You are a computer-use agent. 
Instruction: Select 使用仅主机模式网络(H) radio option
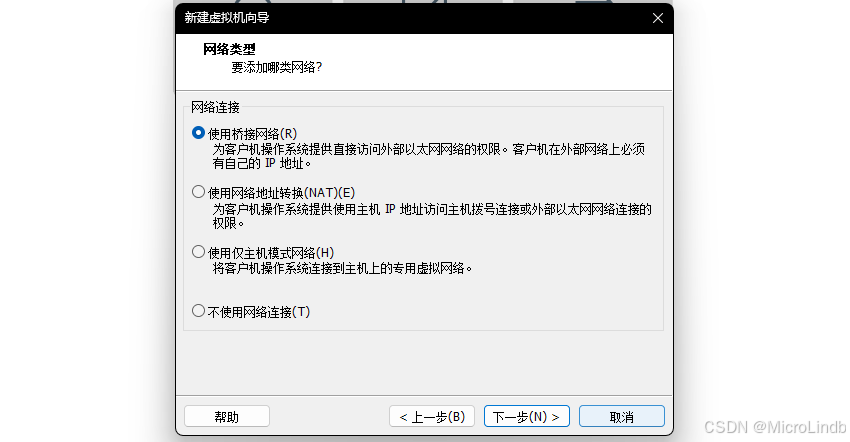(198, 252)
